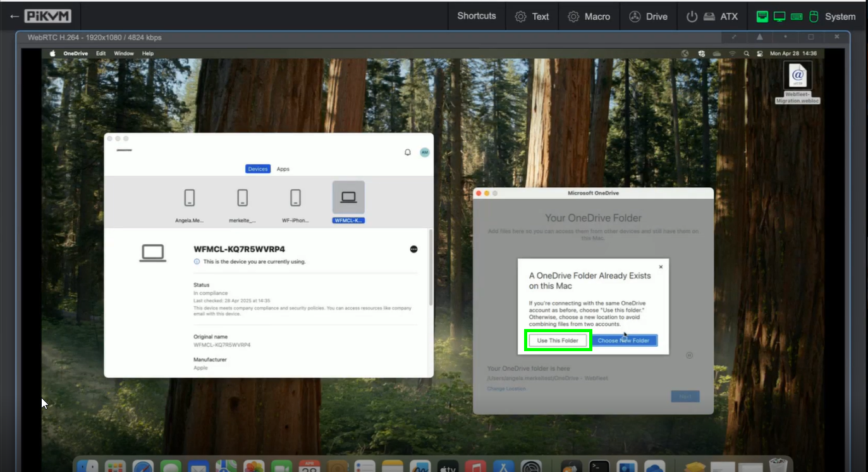Viewport: 868px width, 472px height.
Task: Open Apple TV from the Dock
Action: click(448, 466)
